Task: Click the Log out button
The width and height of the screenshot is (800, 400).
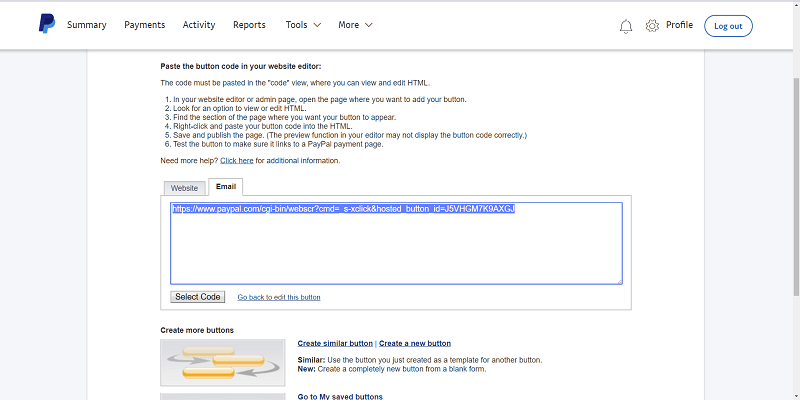Action: pyautogui.click(x=728, y=26)
